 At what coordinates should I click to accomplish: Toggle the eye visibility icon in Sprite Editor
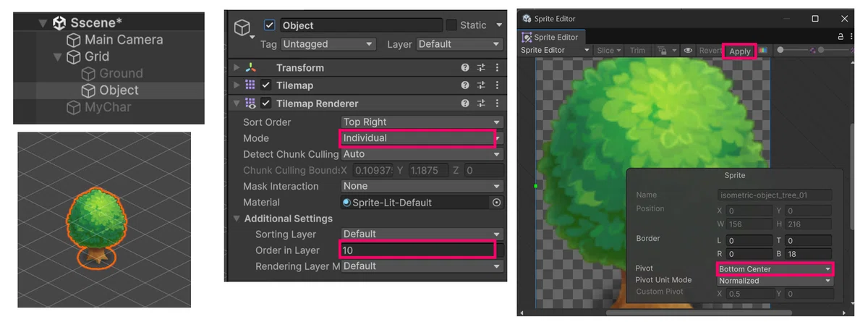click(688, 51)
